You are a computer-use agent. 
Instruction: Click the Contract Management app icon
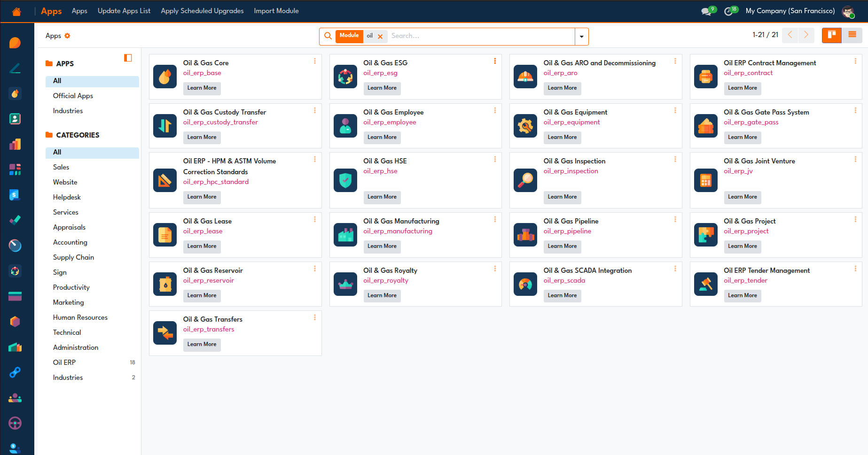706,77
